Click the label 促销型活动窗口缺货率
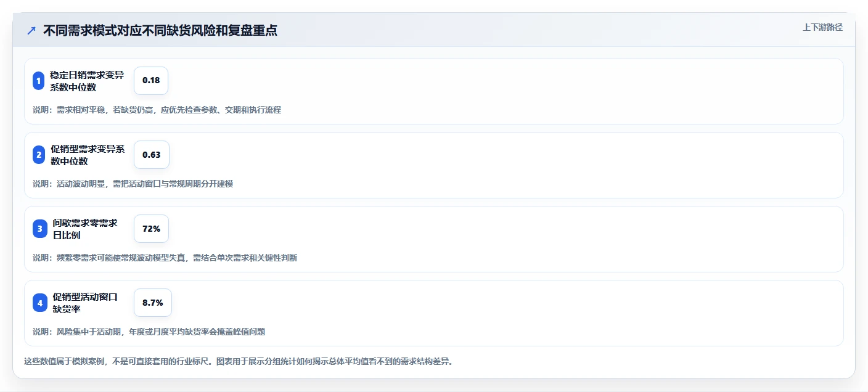Viewport: 868px width, 392px height. 85,303
